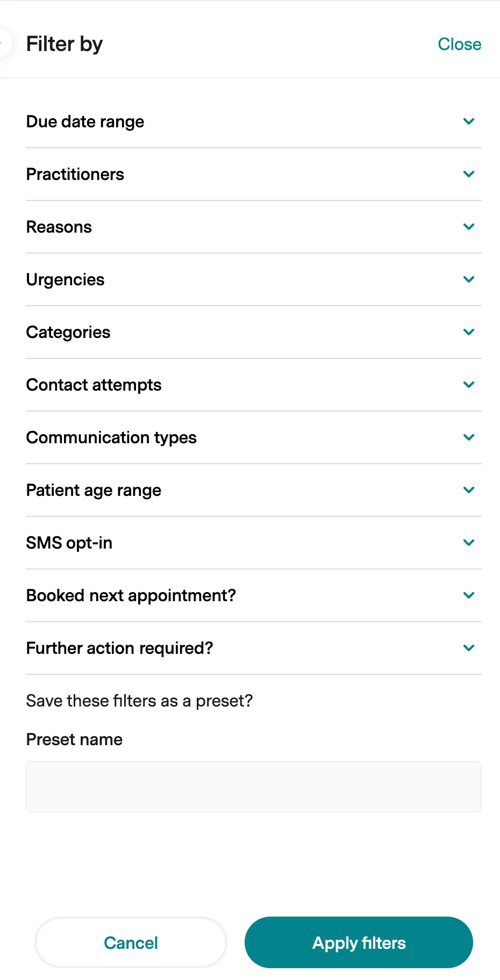The image size is (500, 980).
Task: Open Categories filter chevron
Action: click(469, 332)
